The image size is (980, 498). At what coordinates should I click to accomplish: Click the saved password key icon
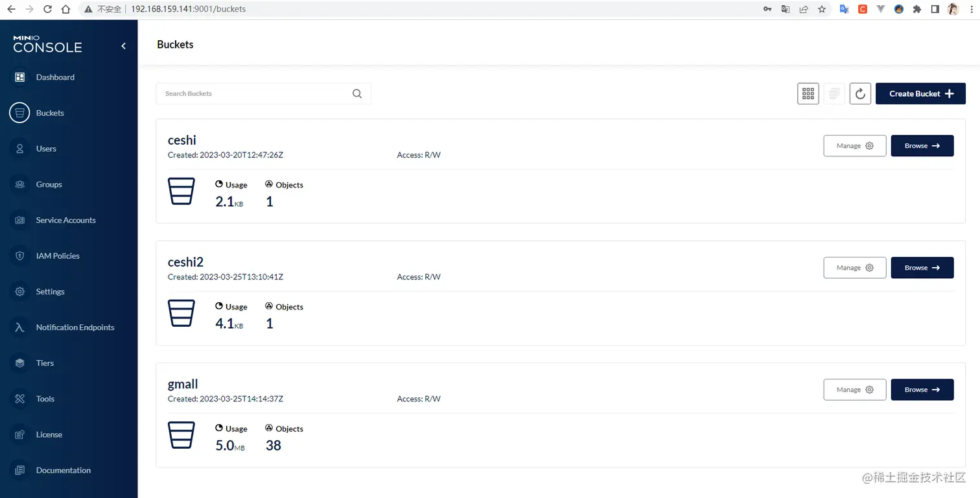[x=767, y=9]
